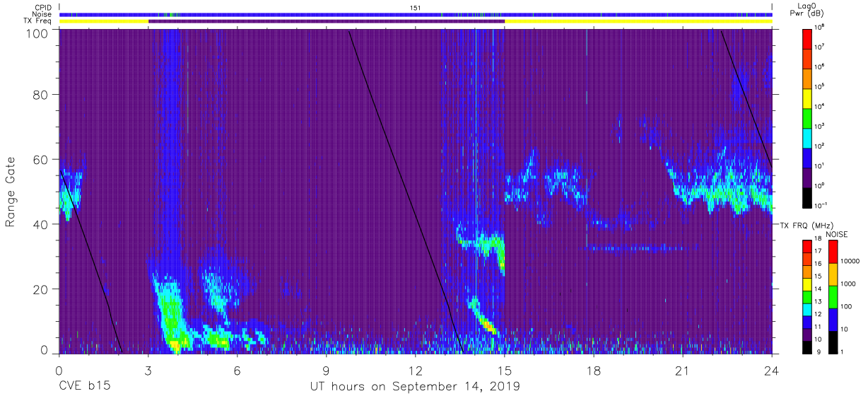Screen dimensions: 868x401
Task: Click the 'Range Gate' y-axis title
Action: tap(11, 192)
